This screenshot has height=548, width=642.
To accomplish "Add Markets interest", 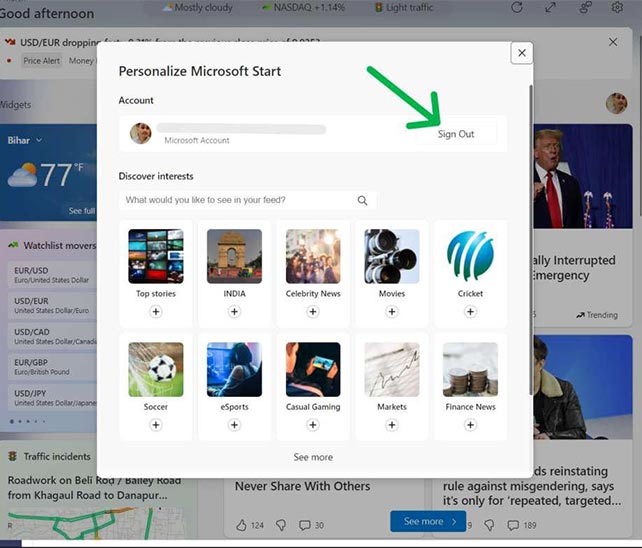I will click(392, 425).
